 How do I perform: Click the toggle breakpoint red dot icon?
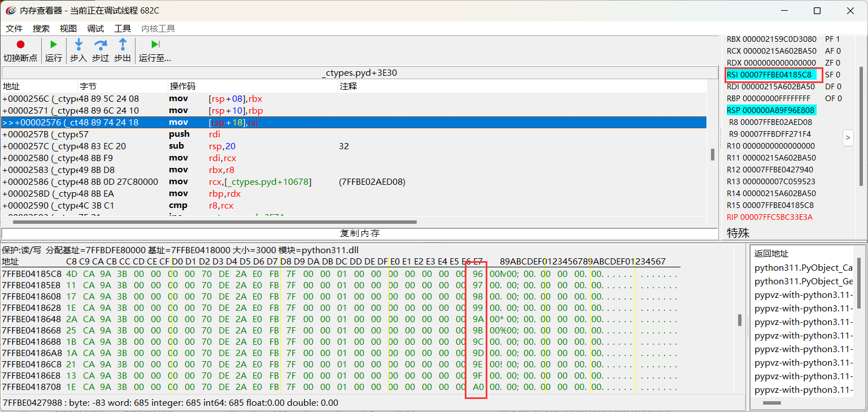coord(20,45)
